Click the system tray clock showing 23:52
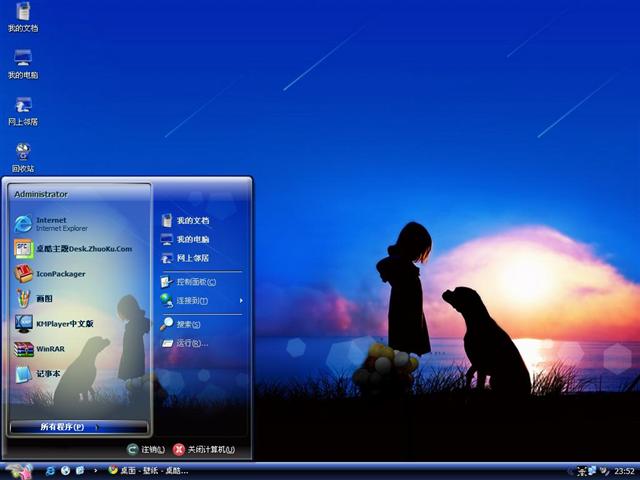The height and width of the screenshot is (480, 640). (624, 470)
